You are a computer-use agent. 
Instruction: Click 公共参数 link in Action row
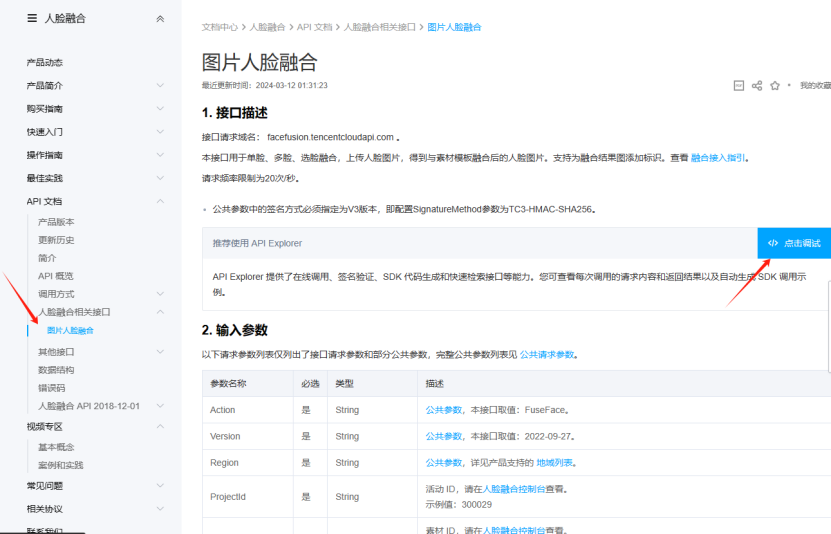pos(444,410)
